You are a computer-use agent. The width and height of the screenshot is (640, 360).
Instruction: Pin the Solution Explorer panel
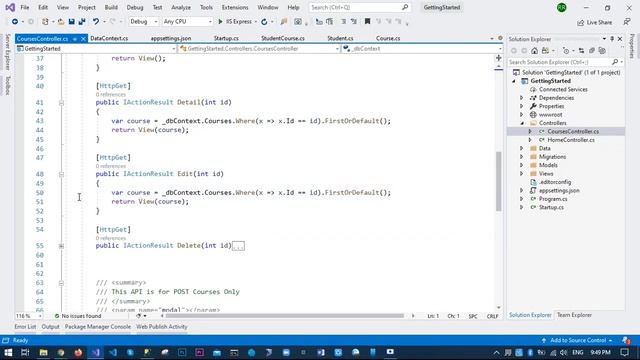tap(612, 39)
